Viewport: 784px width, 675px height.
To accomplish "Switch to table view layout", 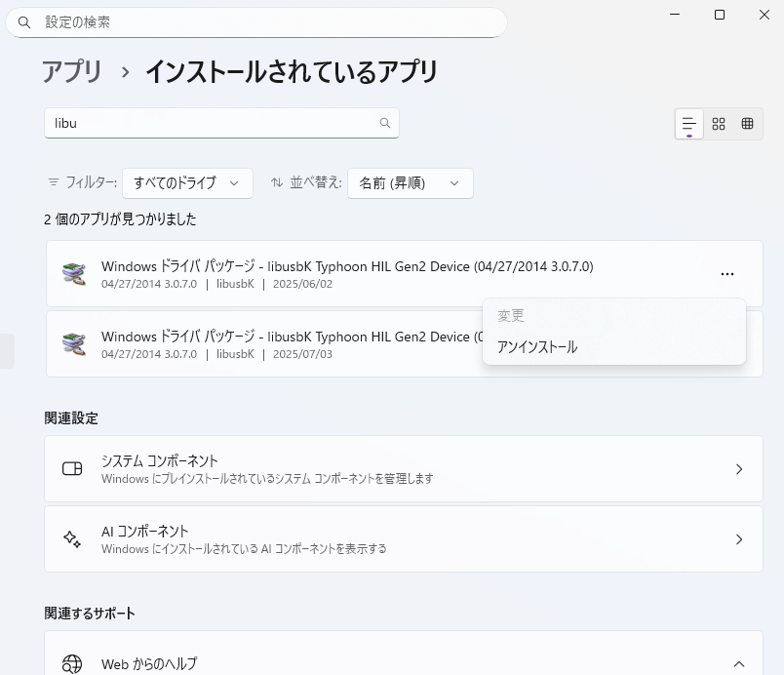I will pos(747,124).
